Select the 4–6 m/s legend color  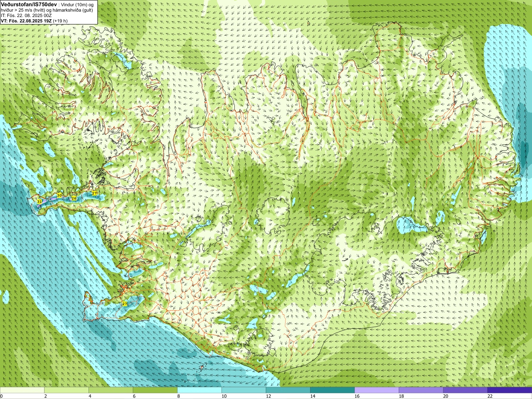[111, 390]
